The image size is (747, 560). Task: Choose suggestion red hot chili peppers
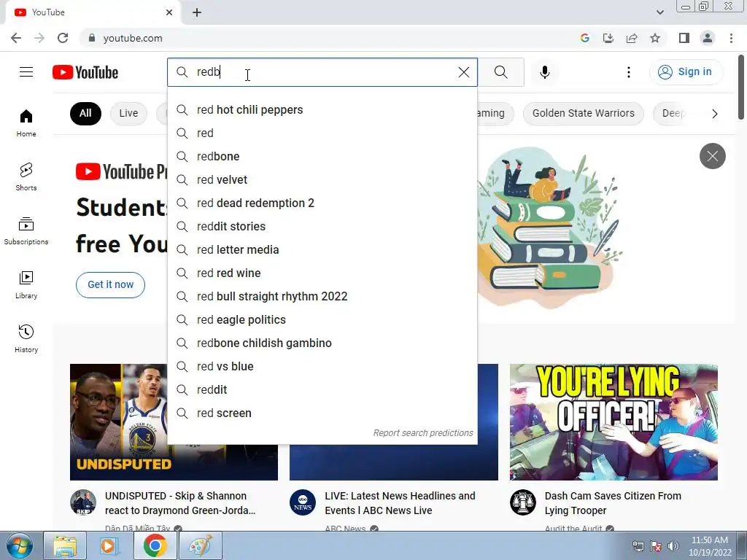322,109
